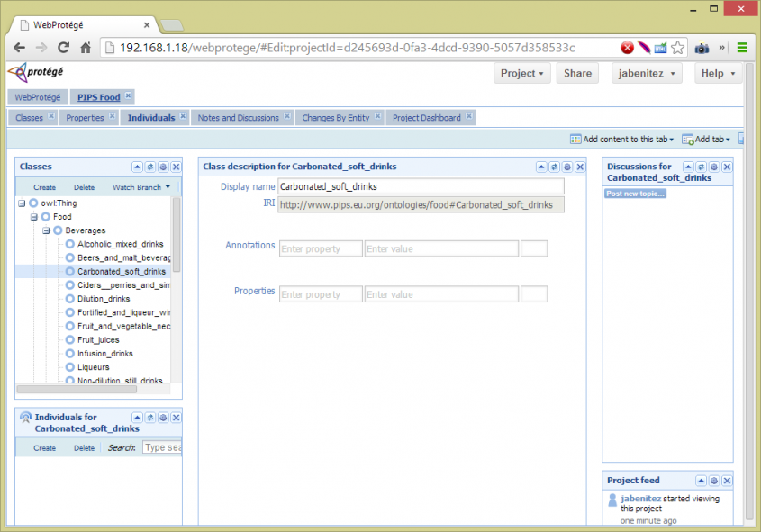Click the gear icon in Project feed panel
This screenshot has width=761, height=532.
[x=714, y=481]
